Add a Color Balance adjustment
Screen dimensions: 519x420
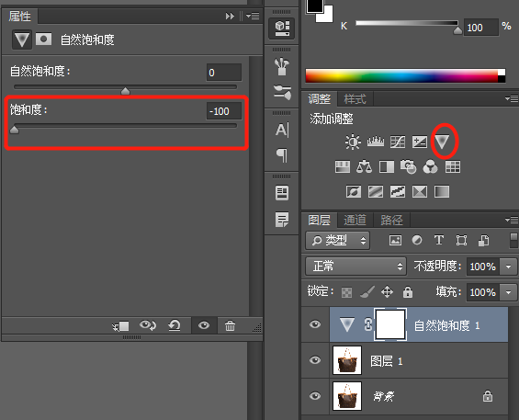pos(364,166)
